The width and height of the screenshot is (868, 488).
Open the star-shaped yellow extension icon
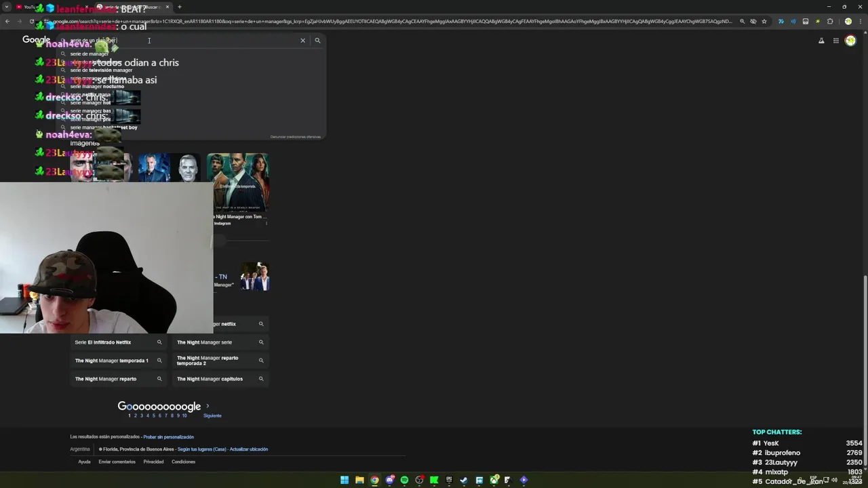(817, 22)
